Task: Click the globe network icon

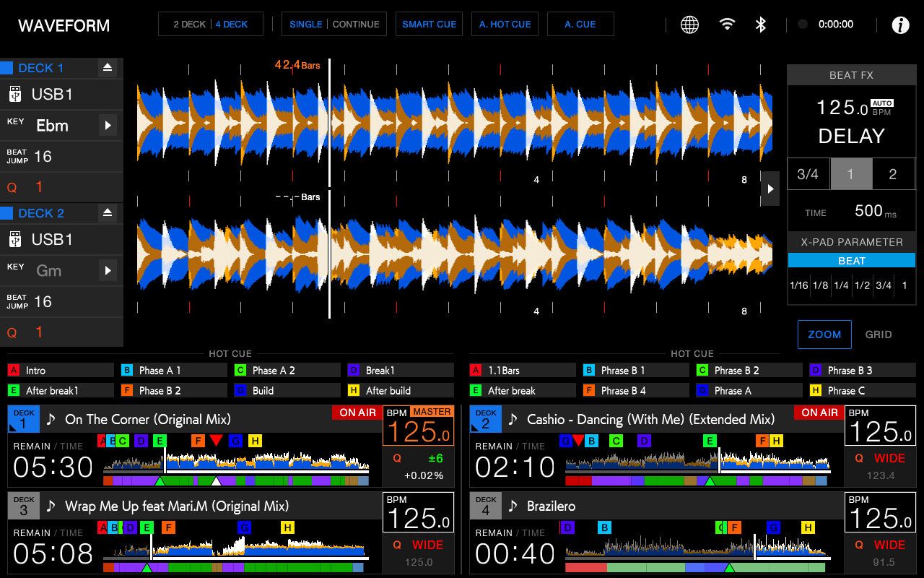Action: tap(689, 24)
